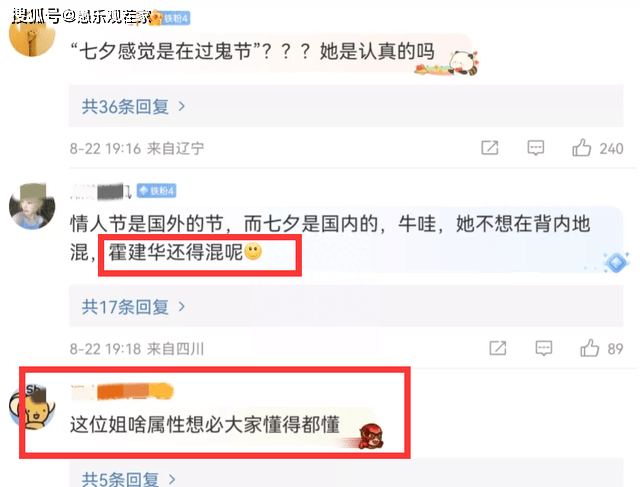Open third commenter's cartoon bear avatar

coord(32,407)
